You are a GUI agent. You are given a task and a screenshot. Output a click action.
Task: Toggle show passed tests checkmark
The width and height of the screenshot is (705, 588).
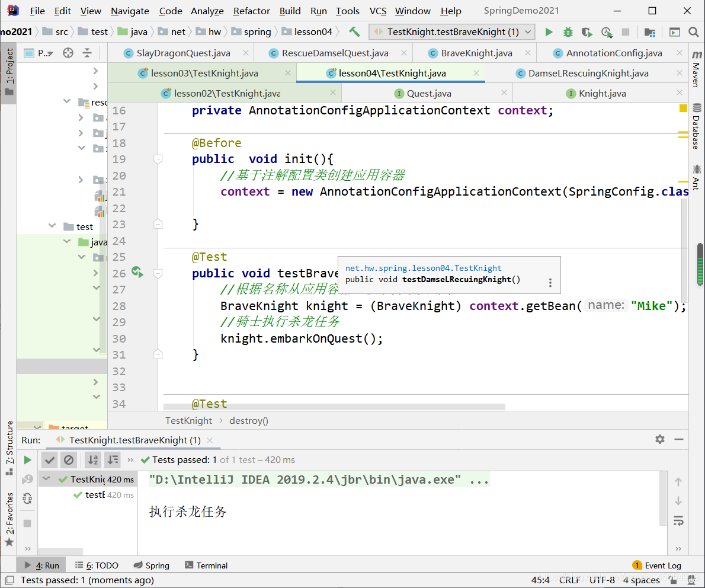tap(50, 460)
